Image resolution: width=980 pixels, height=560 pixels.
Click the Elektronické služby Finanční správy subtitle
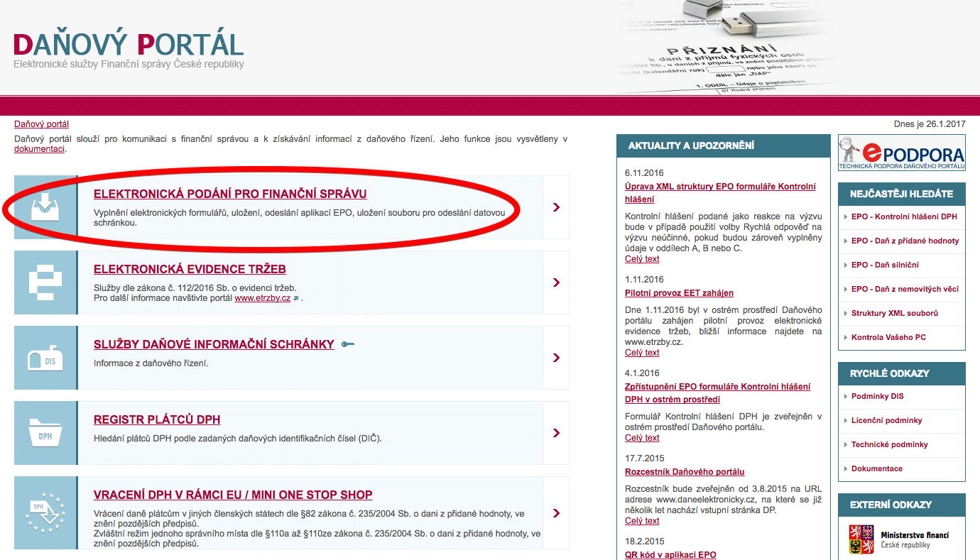tap(129, 65)
